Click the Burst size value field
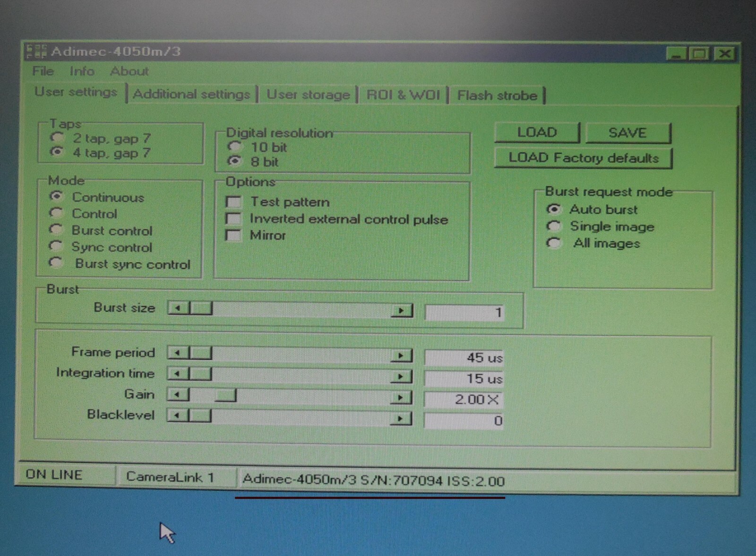 click(x=464, y=312)
